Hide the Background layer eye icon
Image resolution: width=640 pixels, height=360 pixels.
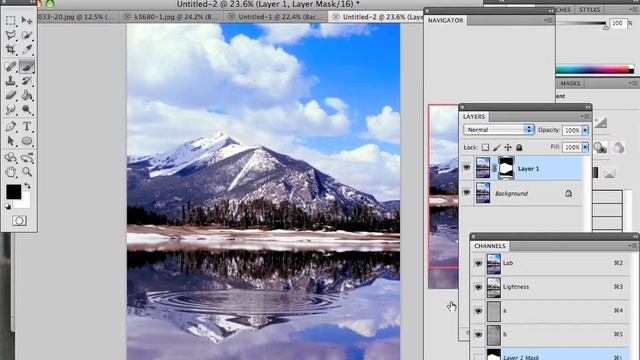point(467,193)
